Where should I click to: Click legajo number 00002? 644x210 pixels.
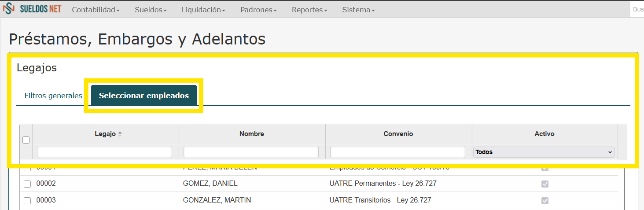[46, 184]
